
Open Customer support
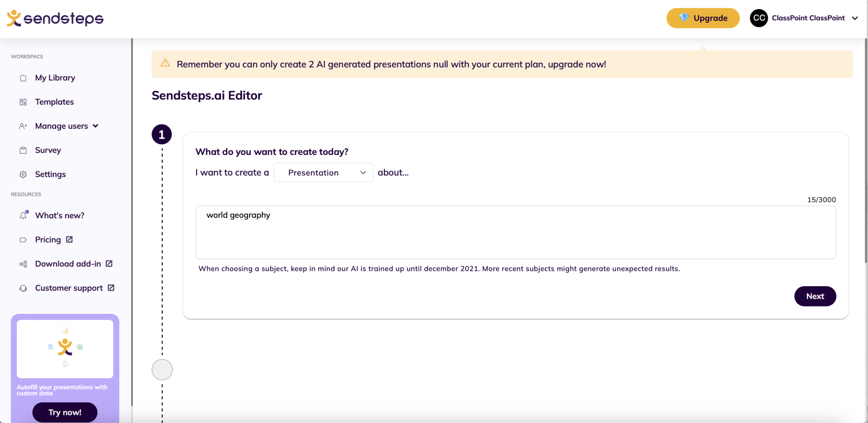pos(69,288)
